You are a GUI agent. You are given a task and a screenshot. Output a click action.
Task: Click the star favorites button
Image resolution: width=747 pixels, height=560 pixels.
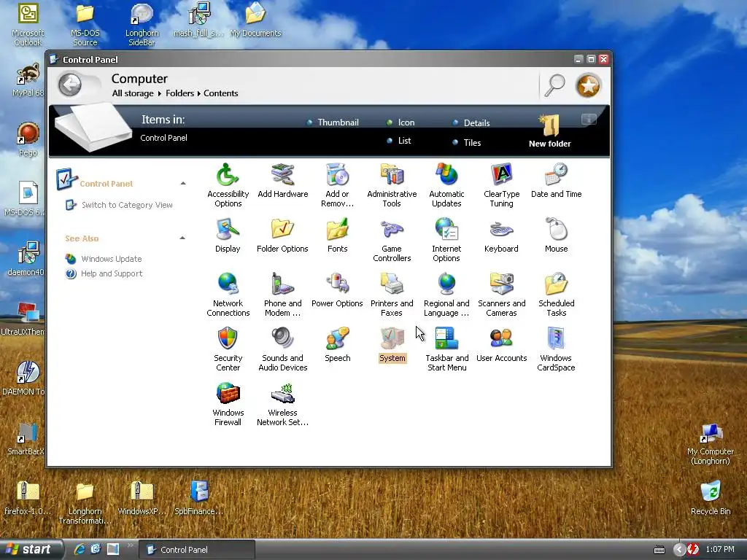tap(589, 86)
